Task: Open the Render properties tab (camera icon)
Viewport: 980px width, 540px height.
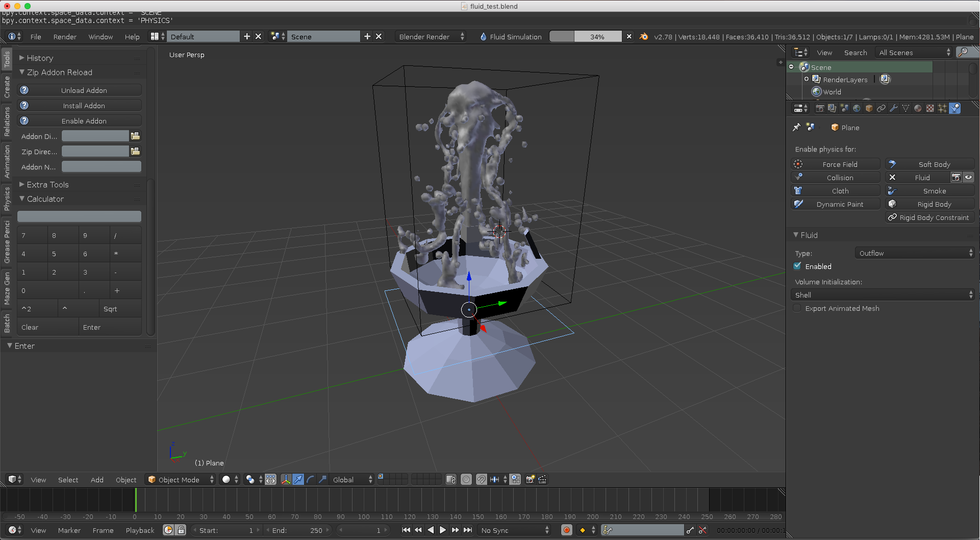Action: pyautogui.click(x=820, y=108)
